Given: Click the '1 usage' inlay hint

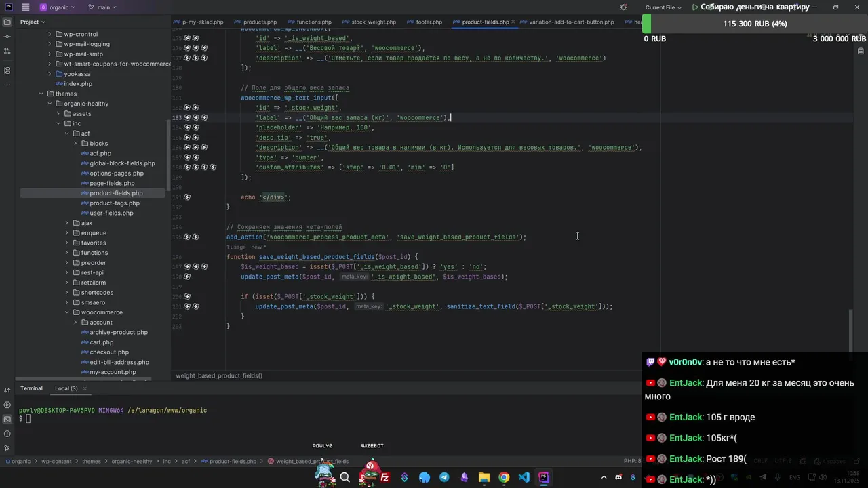Looking at the screenshot, I should pos(236,247).
